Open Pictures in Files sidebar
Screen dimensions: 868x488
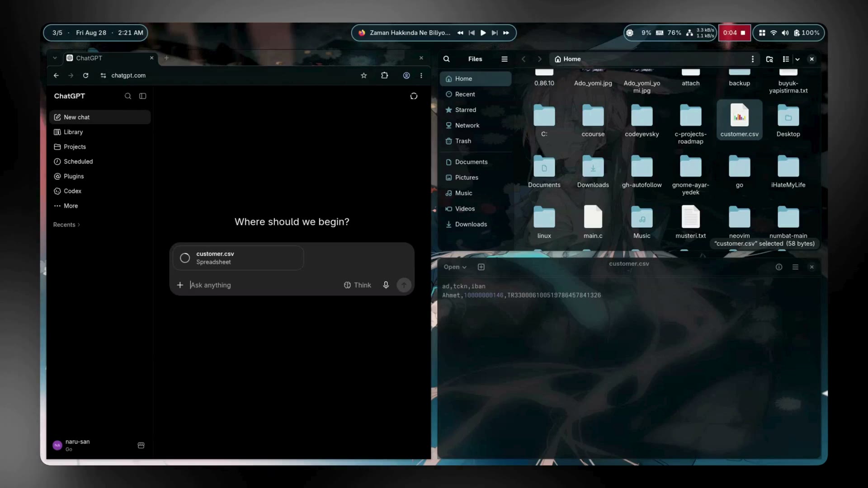[476, 178]
